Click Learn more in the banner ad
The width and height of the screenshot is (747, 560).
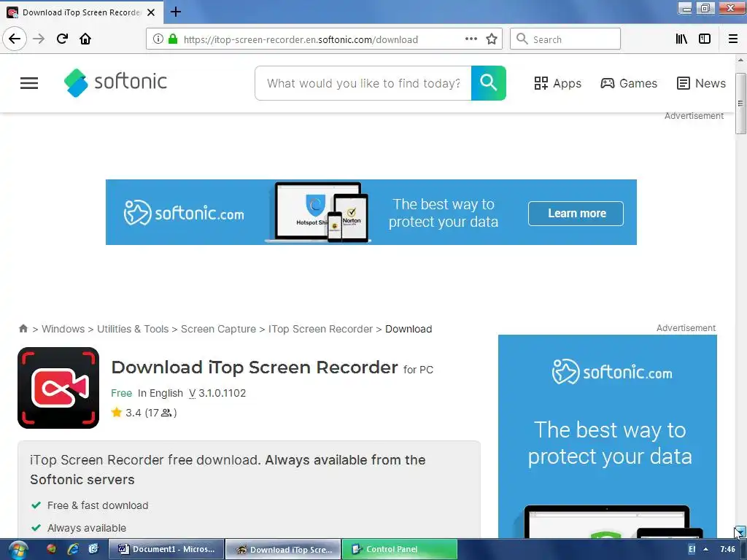(x=576, y=214)
